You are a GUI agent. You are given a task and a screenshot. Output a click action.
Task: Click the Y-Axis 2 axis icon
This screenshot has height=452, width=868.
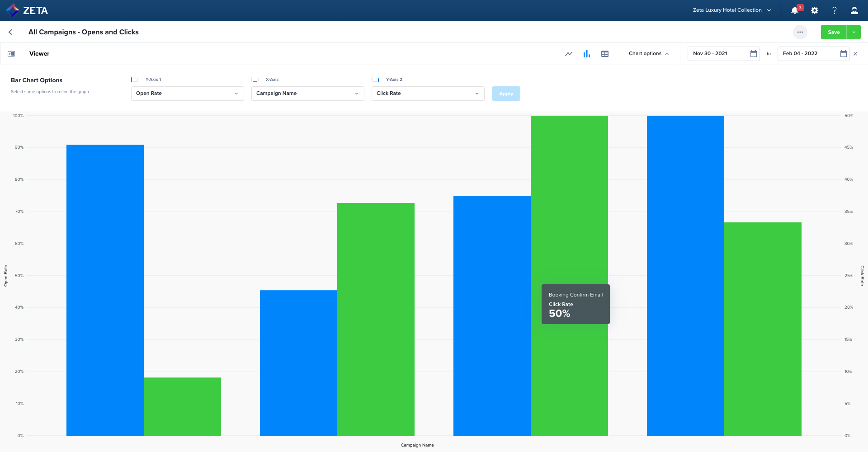(x=375, y=80)
